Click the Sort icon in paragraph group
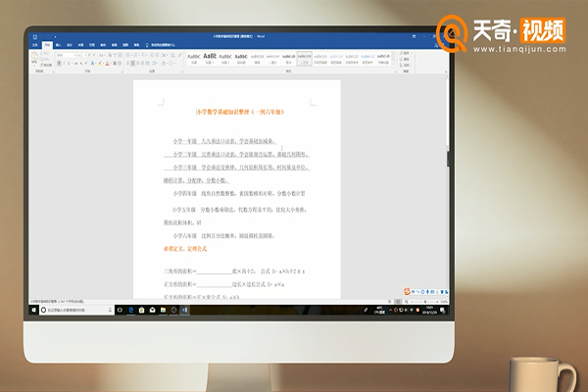The width and height of the screenshot is (588, 392). [172, 55]
